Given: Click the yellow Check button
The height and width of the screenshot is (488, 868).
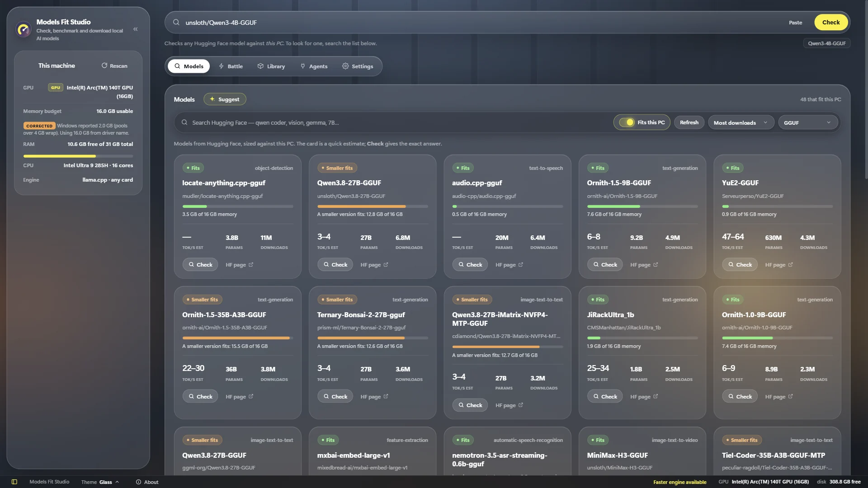Looking at the screenshot, I should 831,22.
